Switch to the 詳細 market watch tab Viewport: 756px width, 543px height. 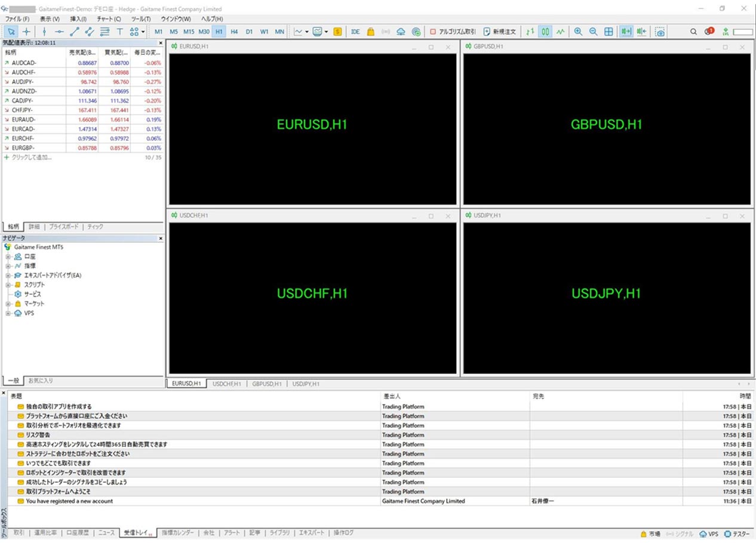coord(34,227)
